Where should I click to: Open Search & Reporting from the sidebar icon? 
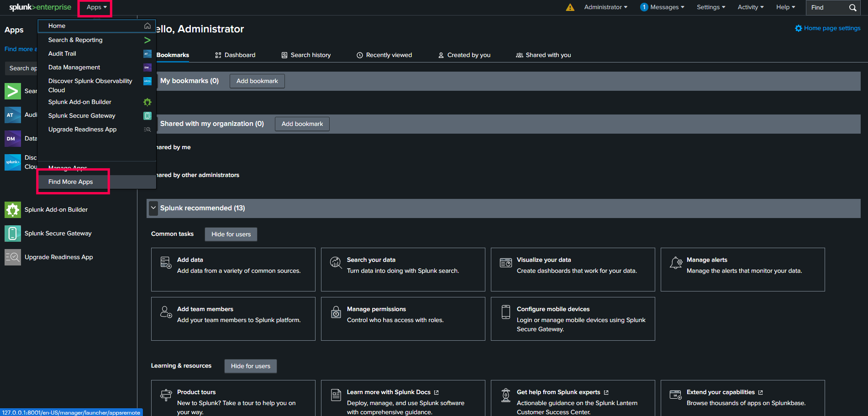click(12, 91)
